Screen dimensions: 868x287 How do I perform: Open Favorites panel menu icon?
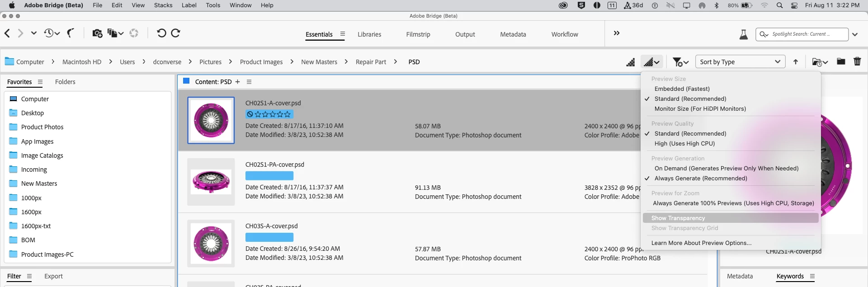40,82
